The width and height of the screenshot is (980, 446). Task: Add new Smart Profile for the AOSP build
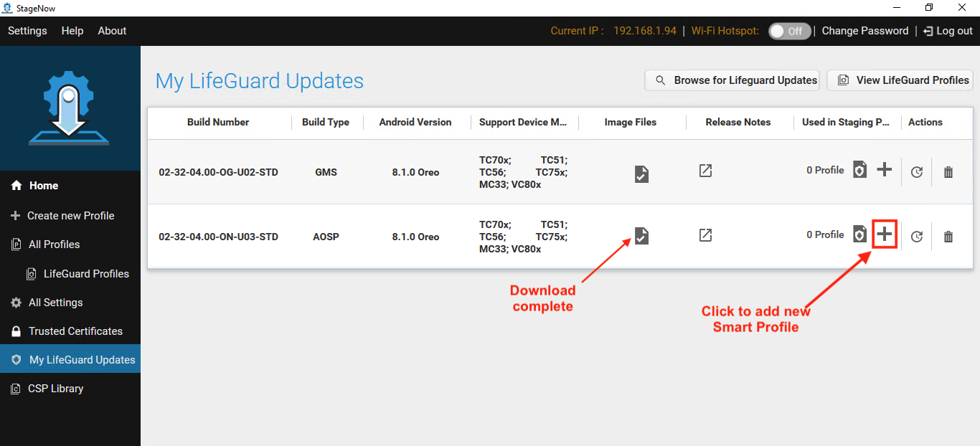tap(885, 234)
